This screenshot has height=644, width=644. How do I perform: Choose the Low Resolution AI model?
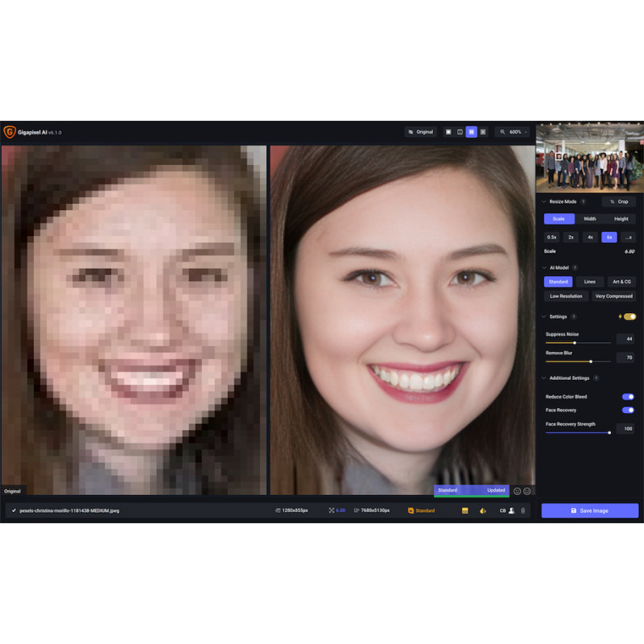click(x=566, y=296)
